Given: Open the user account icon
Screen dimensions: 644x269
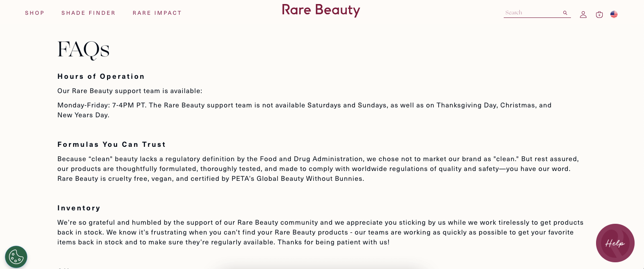Looking at the screenshot, I should (x=583, y=14).
